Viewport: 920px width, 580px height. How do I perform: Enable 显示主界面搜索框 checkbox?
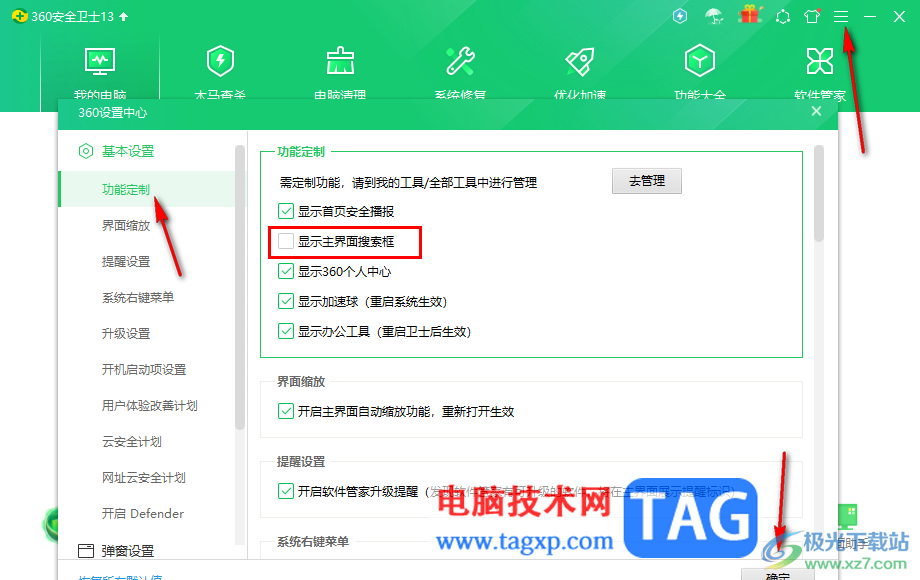pyautogui.click(x=285, y=241)
